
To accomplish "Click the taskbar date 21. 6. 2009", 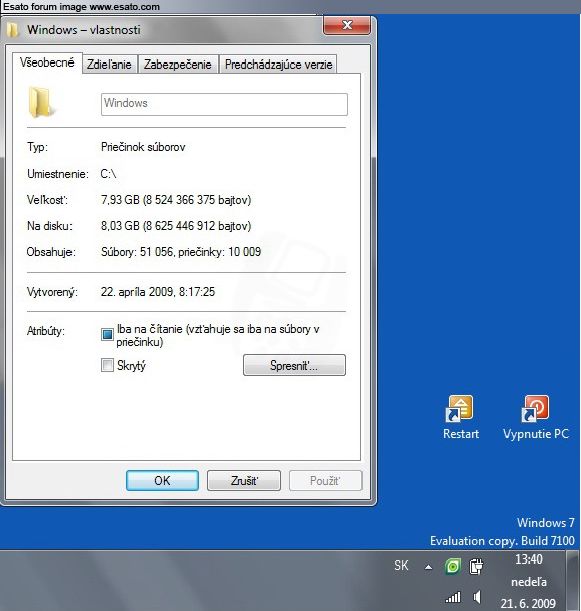I will 528,603.
